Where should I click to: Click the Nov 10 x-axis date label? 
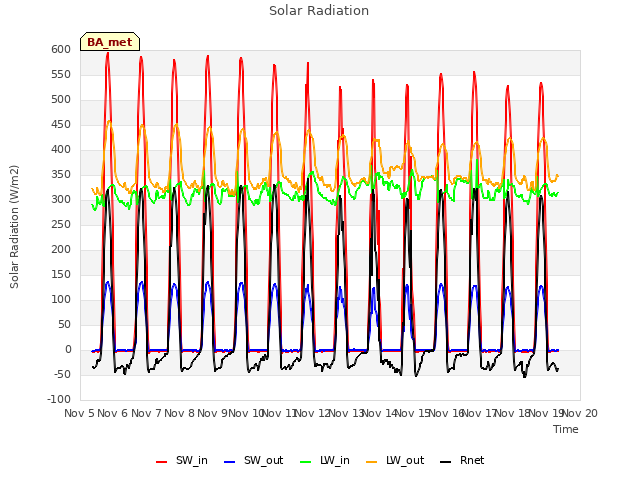[247, 413]
